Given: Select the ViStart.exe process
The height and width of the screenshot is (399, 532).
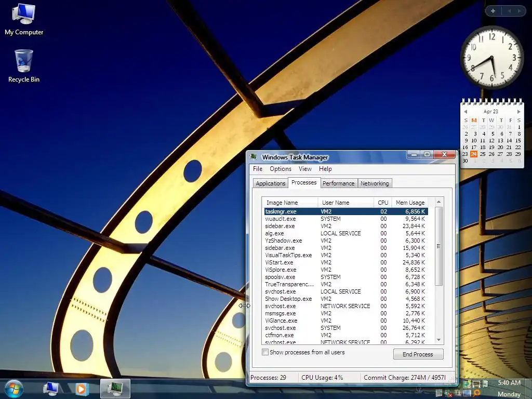Looking at the screenshot, I should (x=279, y=262).
